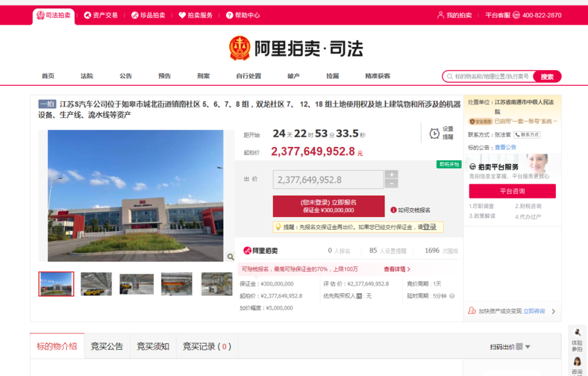The height and width of the screenshot is (376, 588).
Task: Open 拍卖服务 in top bar
Action: [195, 15]
